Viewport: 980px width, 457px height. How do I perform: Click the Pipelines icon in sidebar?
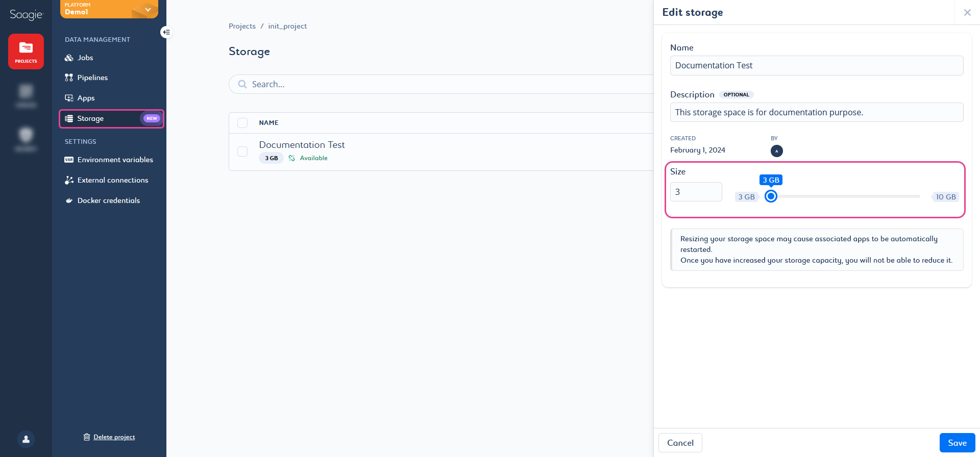click(69, 78)
